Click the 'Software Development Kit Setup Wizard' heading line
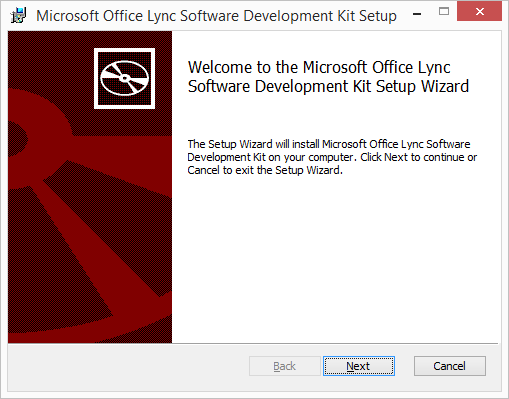Screen dimensions: 509x399 click(x=328, y=86)
